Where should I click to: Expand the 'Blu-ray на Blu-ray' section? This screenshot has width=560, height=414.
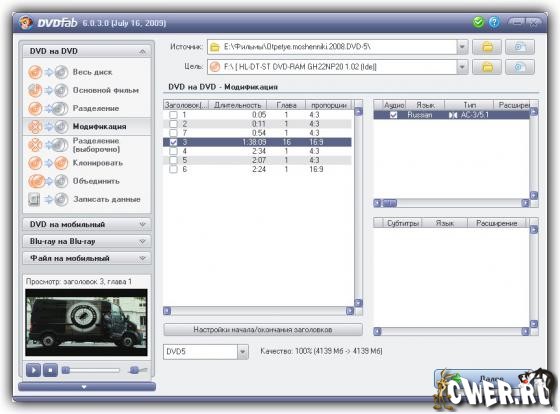coord(142,241)
